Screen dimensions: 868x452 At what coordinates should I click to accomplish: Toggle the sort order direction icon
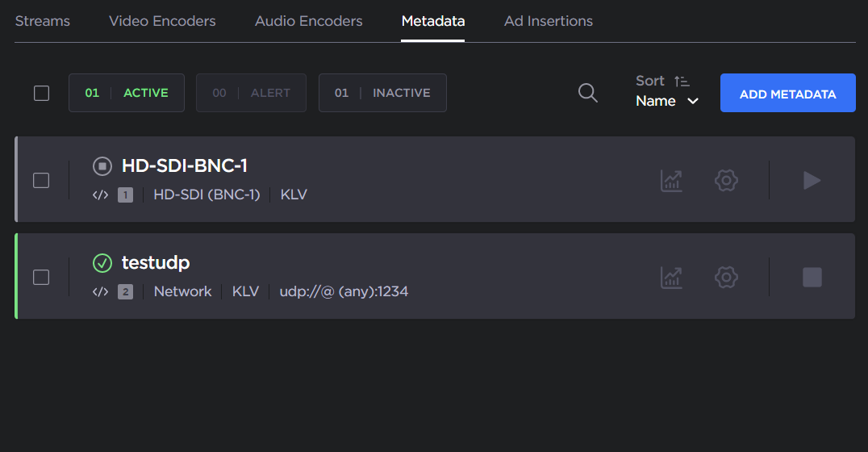(x=682, y=81)
